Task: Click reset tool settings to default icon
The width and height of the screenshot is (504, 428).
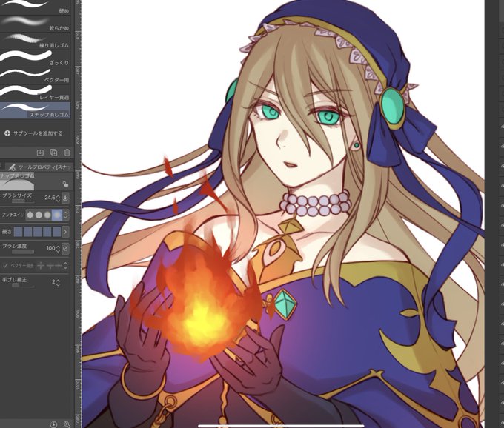Action: click(53, 424)
